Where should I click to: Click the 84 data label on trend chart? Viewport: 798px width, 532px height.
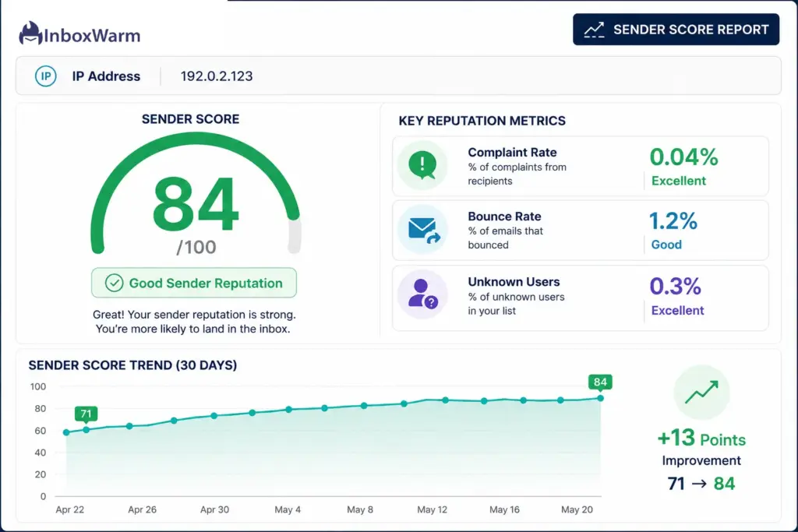coord(600,382)
